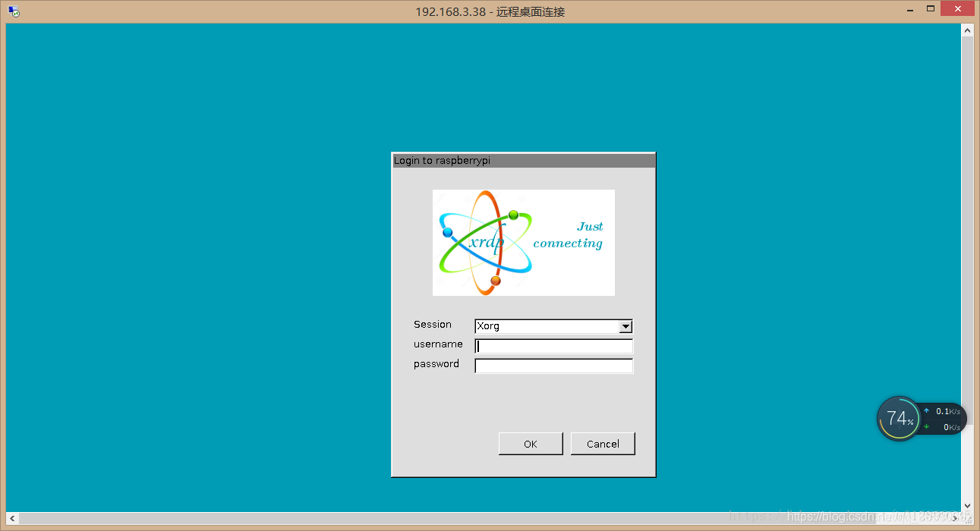Click the 'username' label text
The width and height of the screenshot is (980, 531).
click(x=438, y=344)
